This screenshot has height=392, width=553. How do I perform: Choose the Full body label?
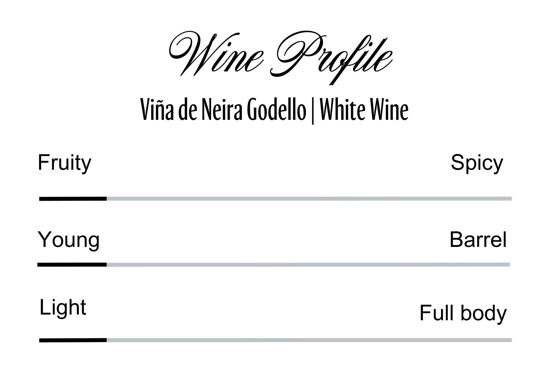click(463, 313)
